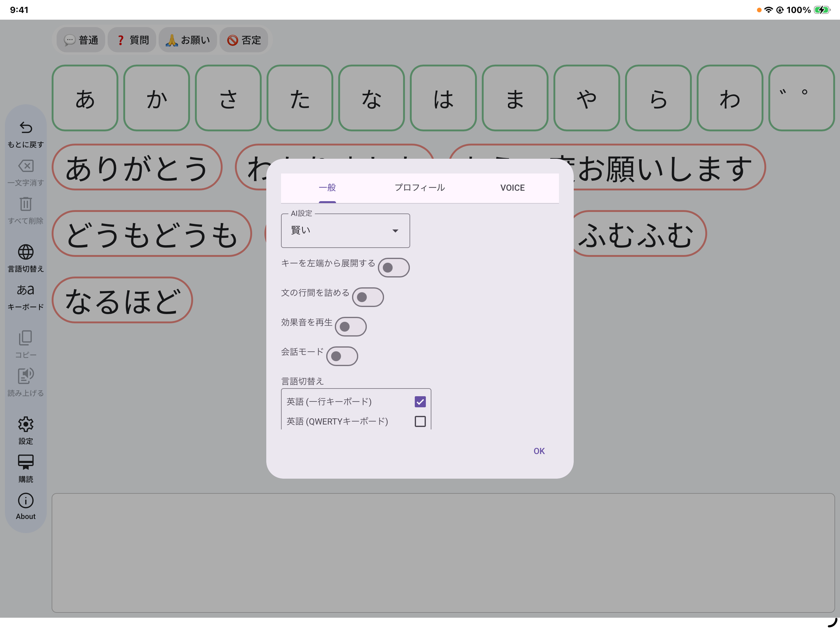Tap the か kana key
The image size is (840, 630).
click(x=157, y=98)
